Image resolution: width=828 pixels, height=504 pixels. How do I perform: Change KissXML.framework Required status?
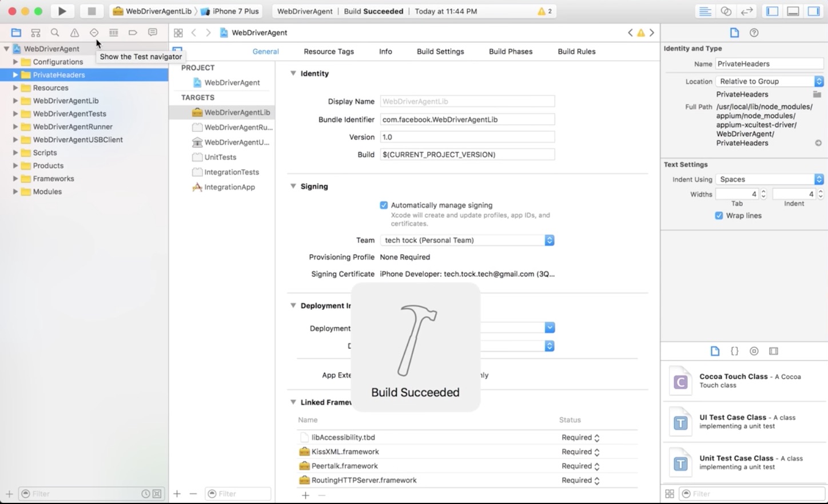(580, 452)
